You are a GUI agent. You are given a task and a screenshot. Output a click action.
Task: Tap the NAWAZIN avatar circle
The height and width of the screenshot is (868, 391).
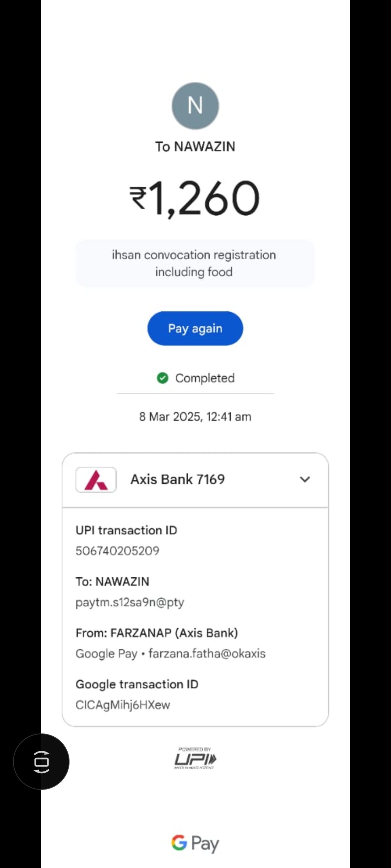click(x=195, y=106)
